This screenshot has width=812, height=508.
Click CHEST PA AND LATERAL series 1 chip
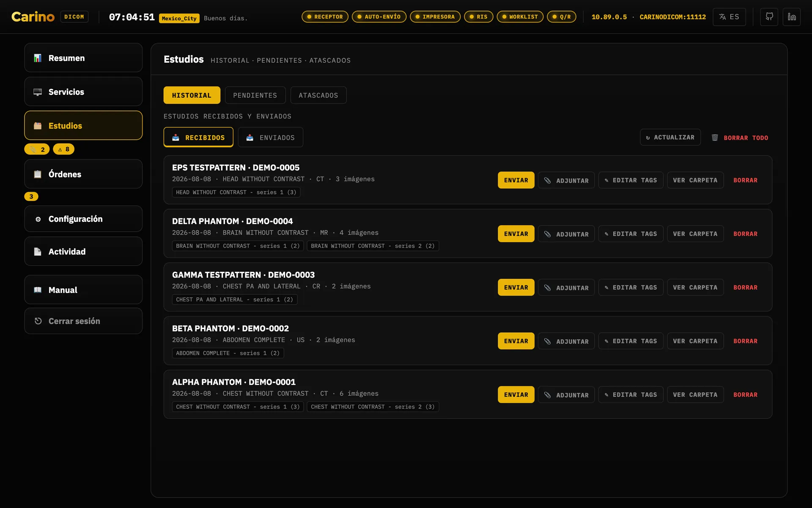tap(234, 299)
